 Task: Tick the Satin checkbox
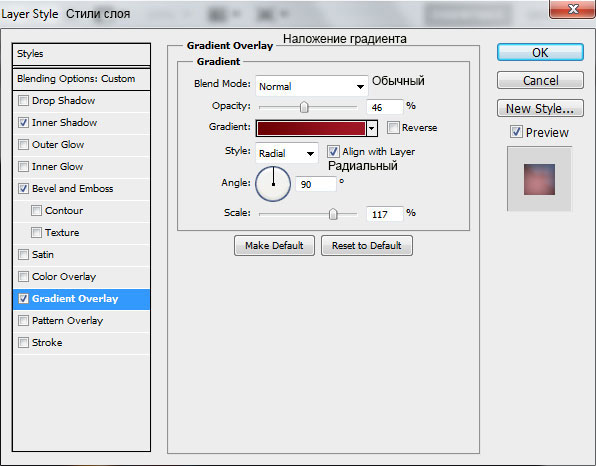pyautogui.click(x=23, y=255)
